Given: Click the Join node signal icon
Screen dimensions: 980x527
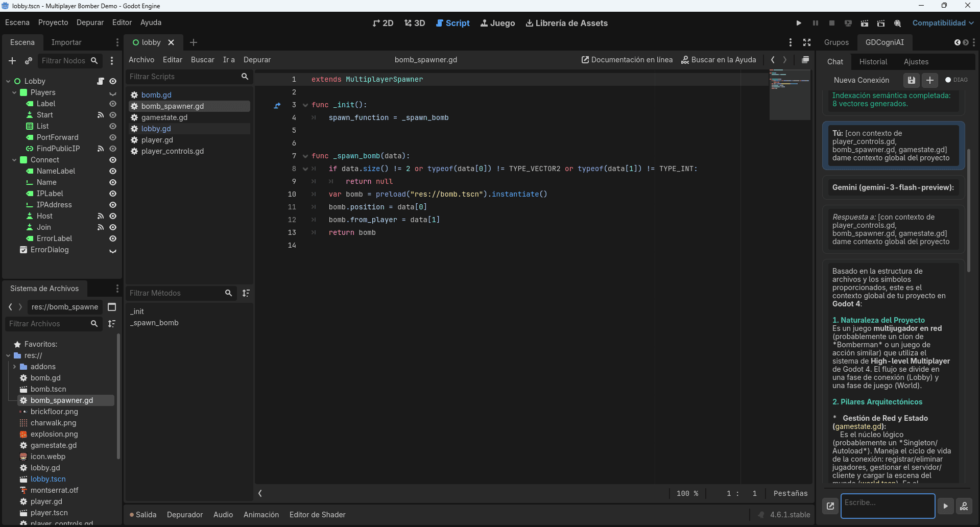Looking at the screenshot, I should click(101, 227).
